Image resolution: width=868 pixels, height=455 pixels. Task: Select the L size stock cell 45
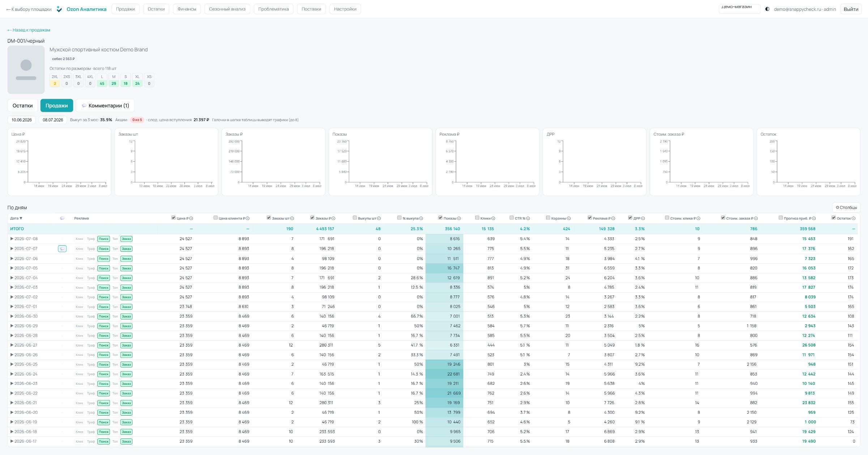[102, 84]
